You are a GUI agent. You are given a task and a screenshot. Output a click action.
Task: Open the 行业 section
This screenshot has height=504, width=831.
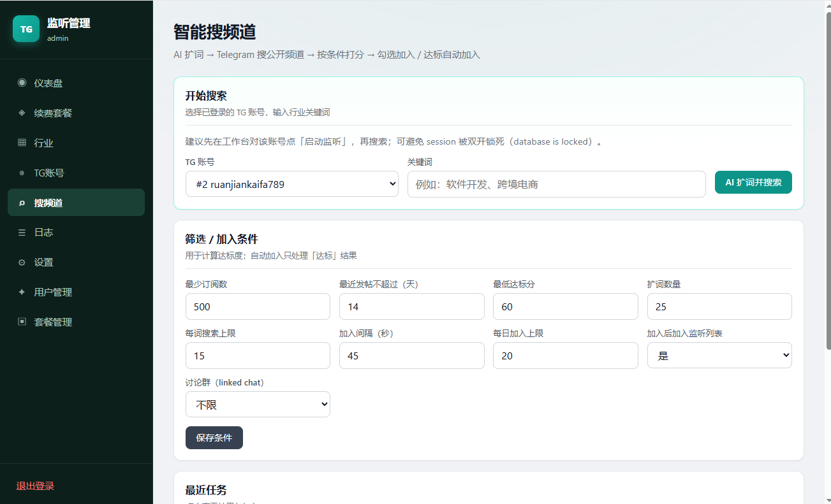(x=76, y=143)
